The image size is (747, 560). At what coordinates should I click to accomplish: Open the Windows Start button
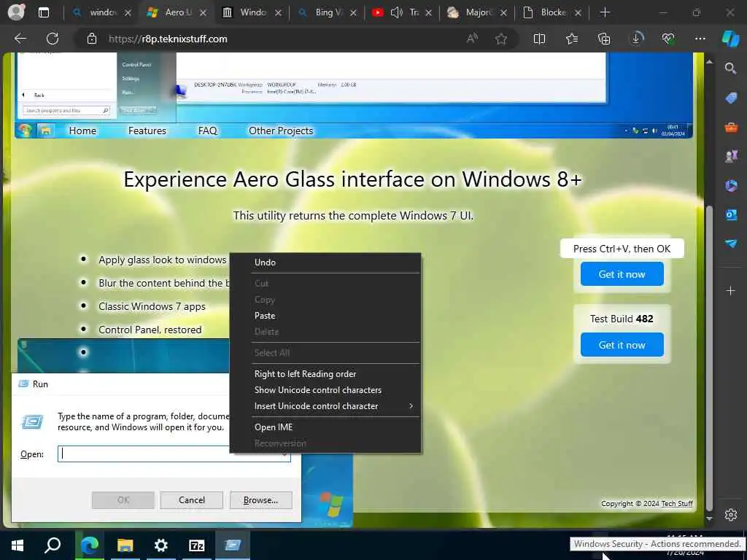pyautogui.click(x=18, y=545)
